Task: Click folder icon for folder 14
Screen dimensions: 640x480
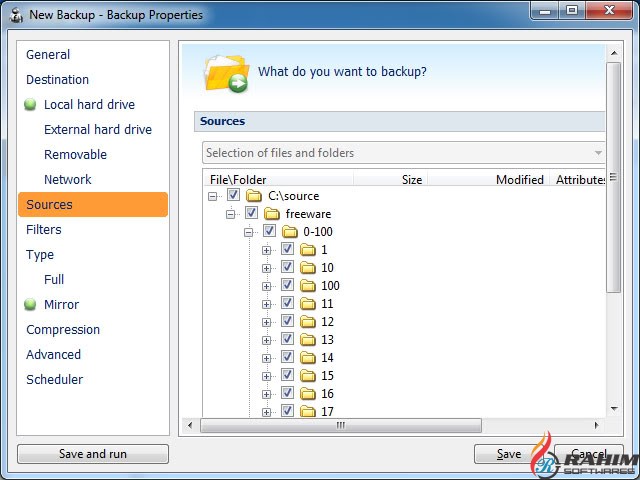Action: 307,357
